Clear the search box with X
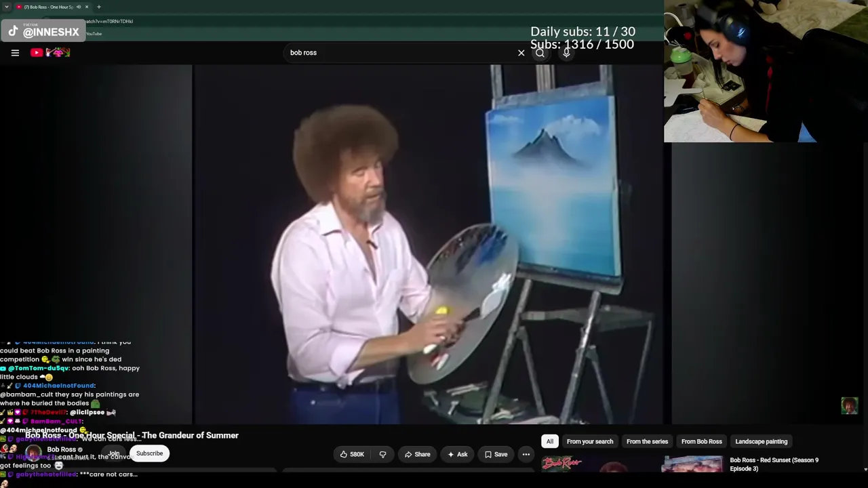 [521, 53]
